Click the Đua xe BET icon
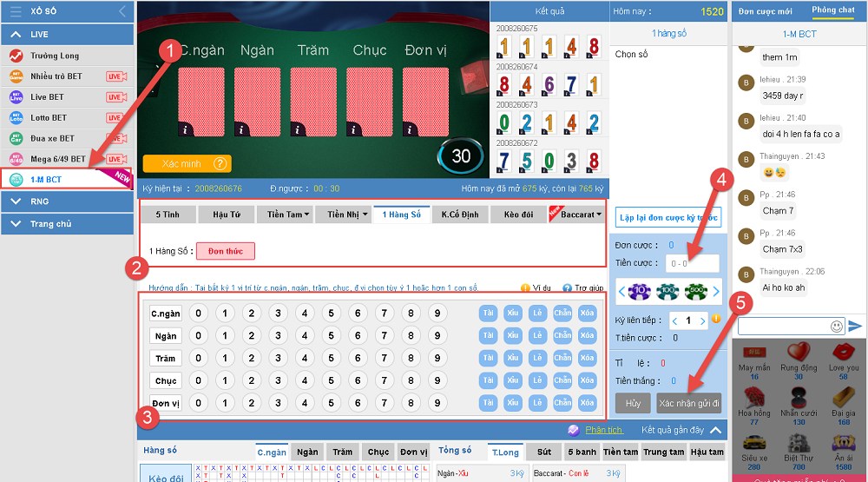This screenshot has width=868, height=482. pyautogui.click(x=16, y=138)
